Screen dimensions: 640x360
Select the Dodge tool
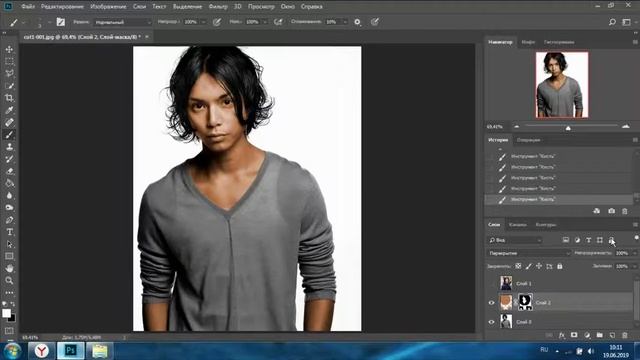[x=9, y=208]
